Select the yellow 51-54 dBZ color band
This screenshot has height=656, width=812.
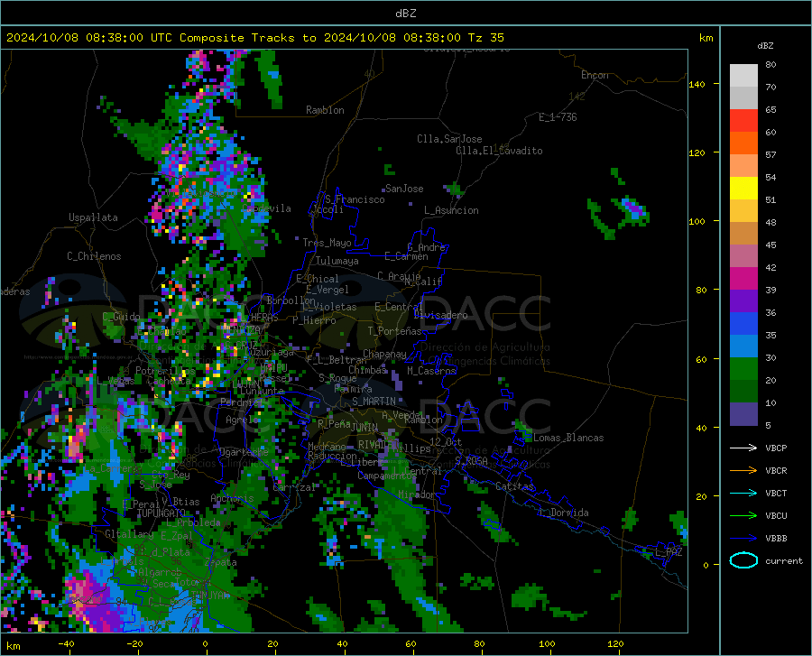743,189
